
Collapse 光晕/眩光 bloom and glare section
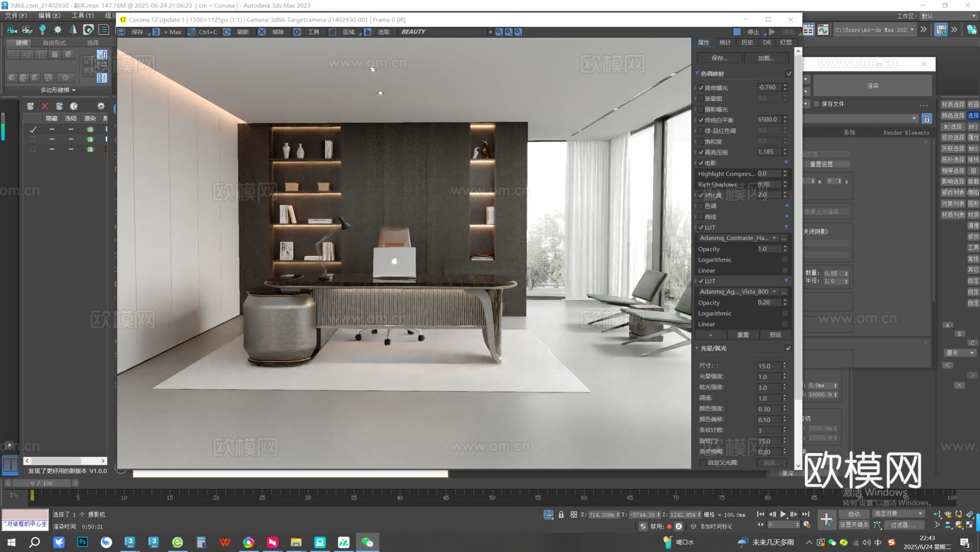pos(697,348)
